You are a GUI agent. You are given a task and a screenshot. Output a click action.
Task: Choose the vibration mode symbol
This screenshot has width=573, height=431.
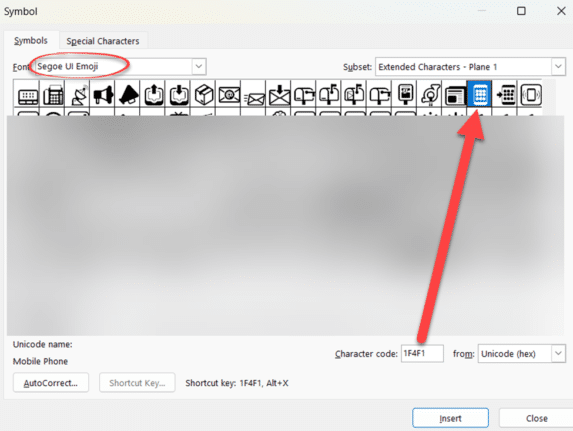pos(530,95)
